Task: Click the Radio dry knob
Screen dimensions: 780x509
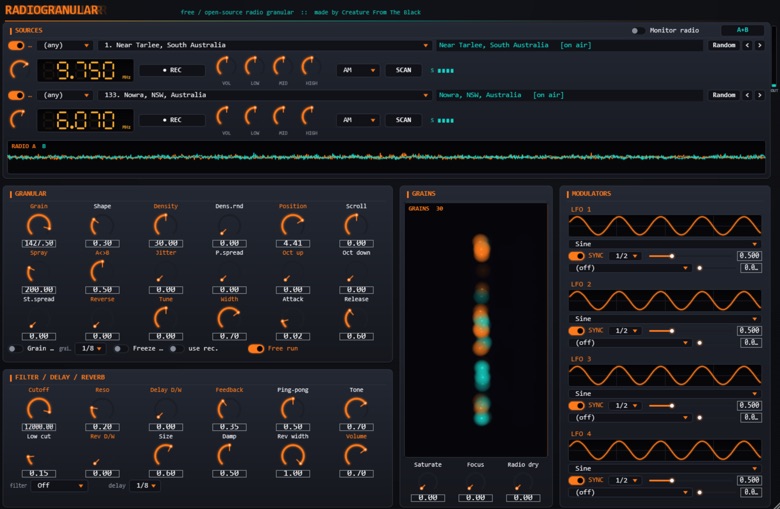Action: [523, 482]
